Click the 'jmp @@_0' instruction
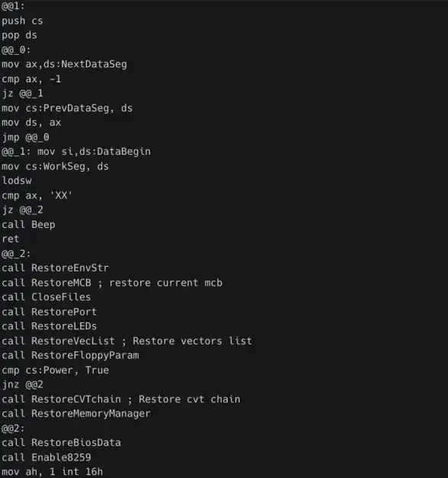448x478 pixels. click(25, 137)
